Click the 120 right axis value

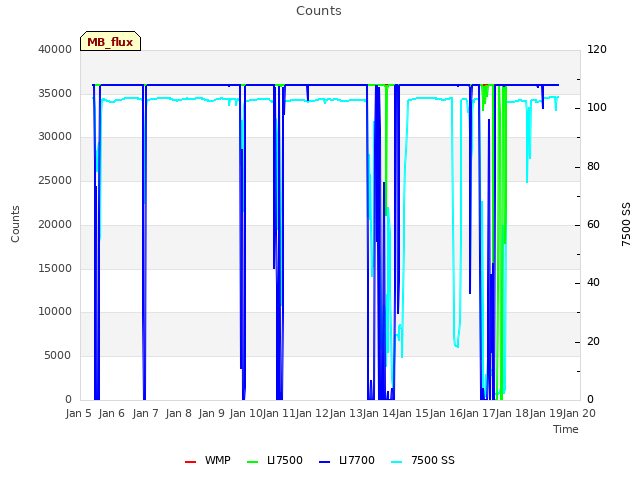[x=597, y=49]
